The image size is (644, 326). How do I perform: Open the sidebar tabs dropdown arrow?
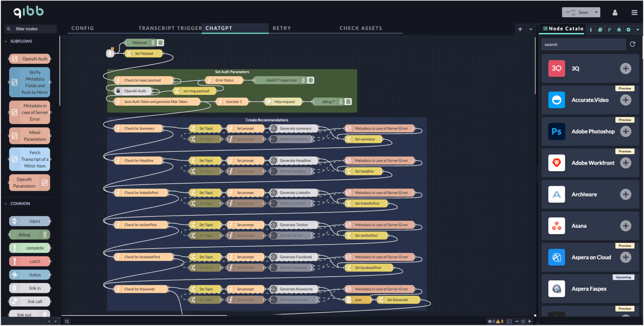click(x=638, y=29)
